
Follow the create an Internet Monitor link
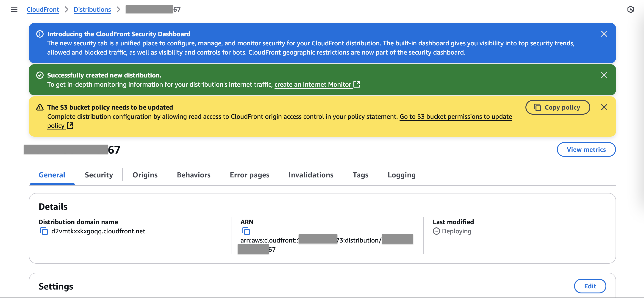coord(313,85)
